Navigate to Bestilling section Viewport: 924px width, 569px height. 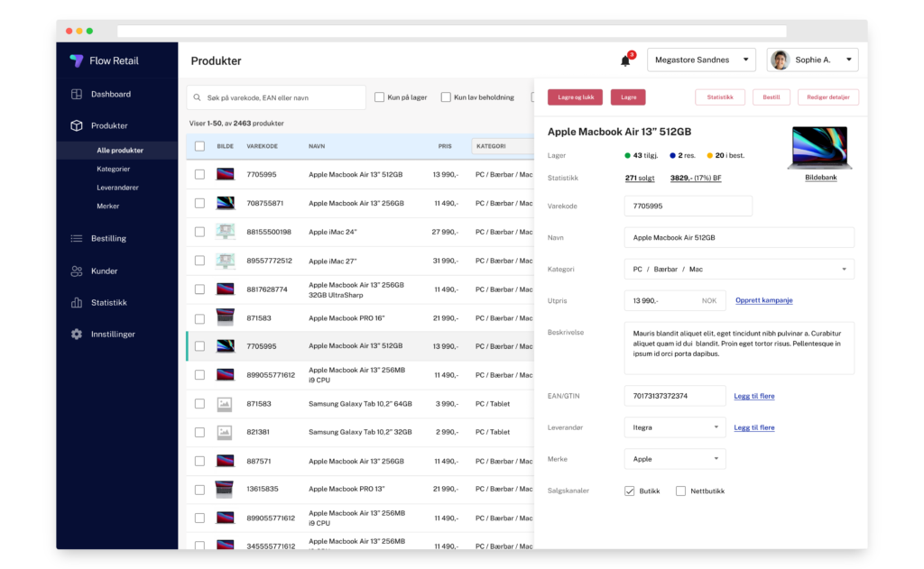[108, 239]
